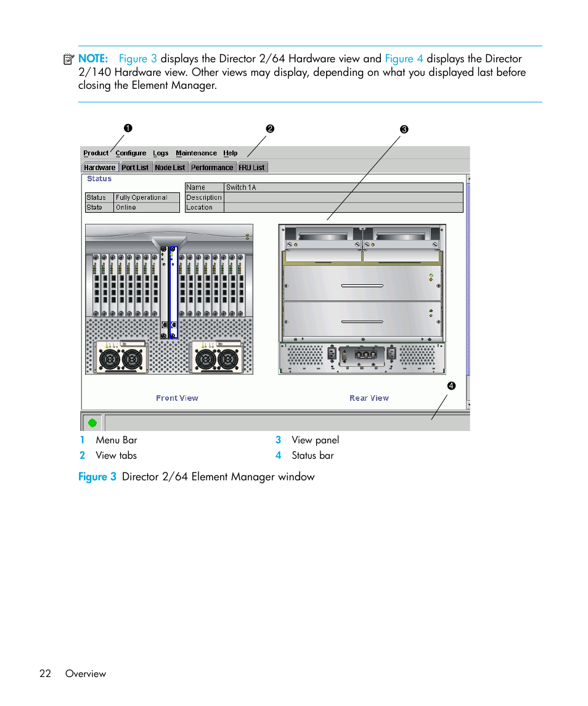The width and height of the screenshot is (588, 706).
Task: Click the rightmost port card in front view
Action: point(241,285)
